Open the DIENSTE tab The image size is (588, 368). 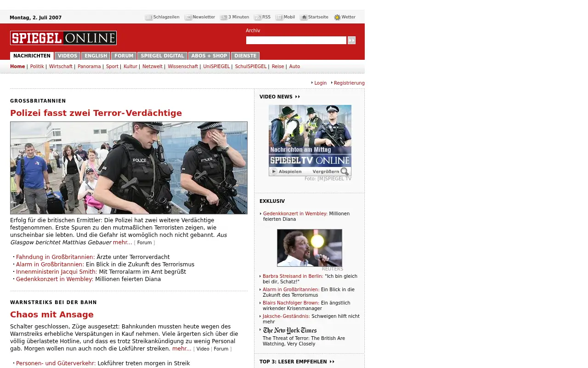tap(245, 56)
